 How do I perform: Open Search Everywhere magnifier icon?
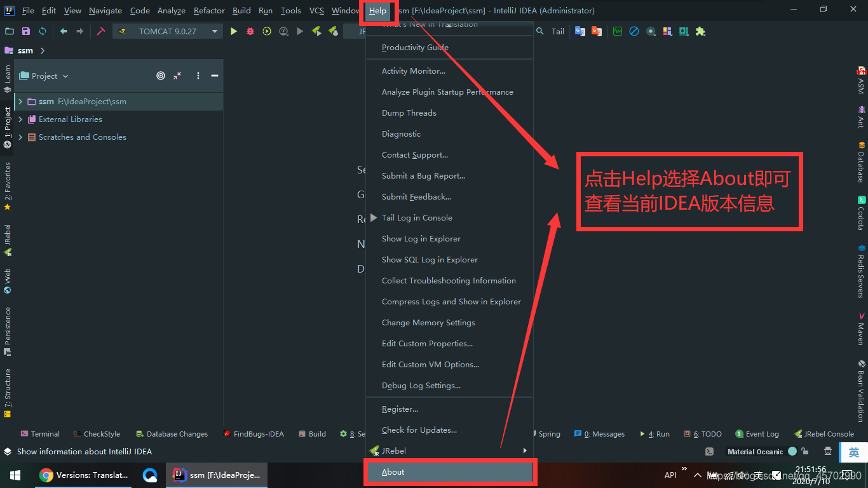(540, 31)
